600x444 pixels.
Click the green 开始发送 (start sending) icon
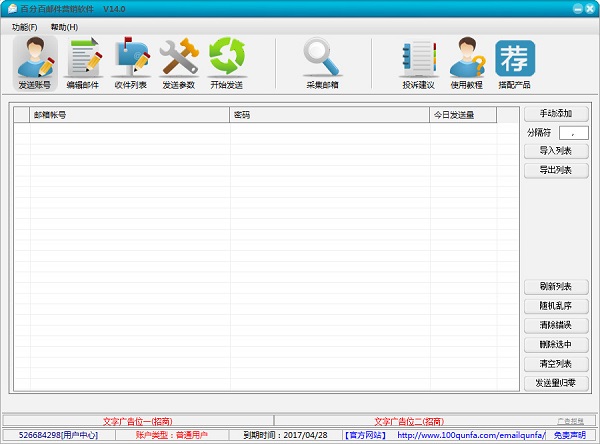(x=226, y=62)
